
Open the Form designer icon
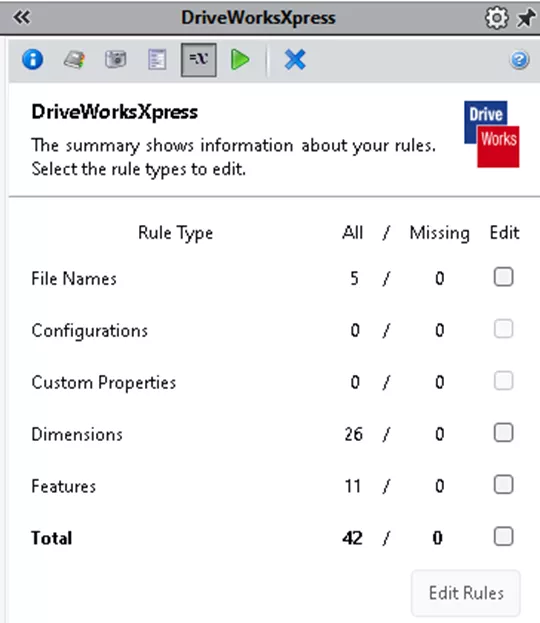tap(157, 60)
